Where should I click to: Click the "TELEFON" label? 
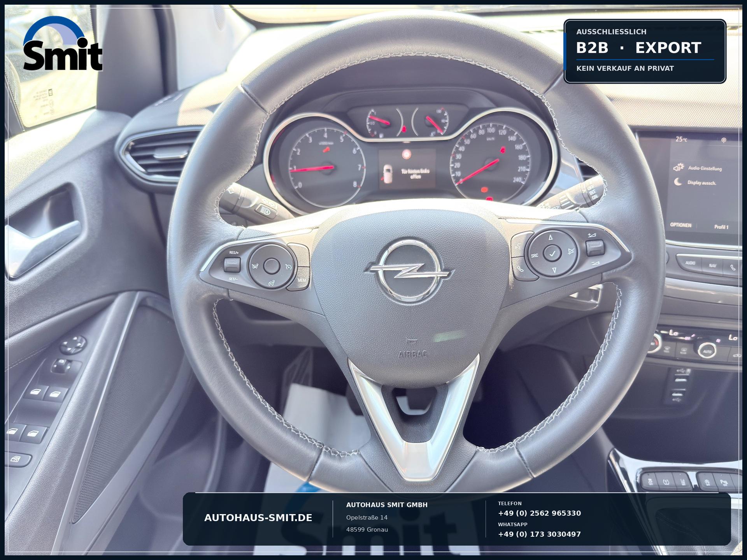(x=510, y=503)
